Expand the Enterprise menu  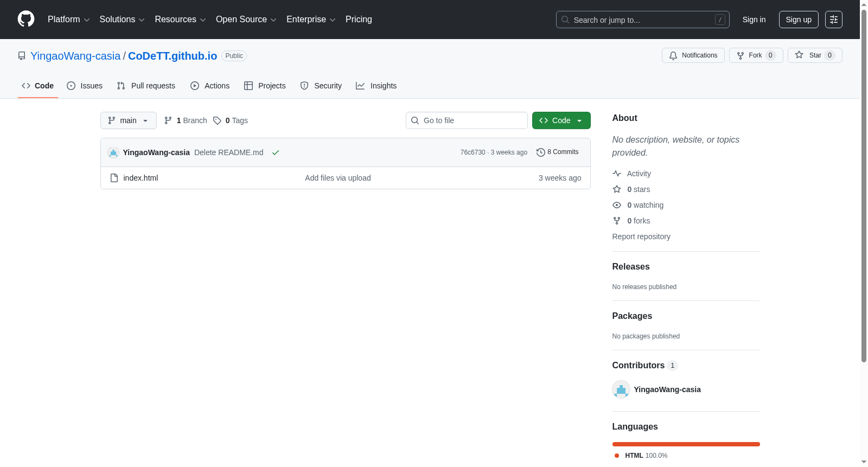pos(311,20)
